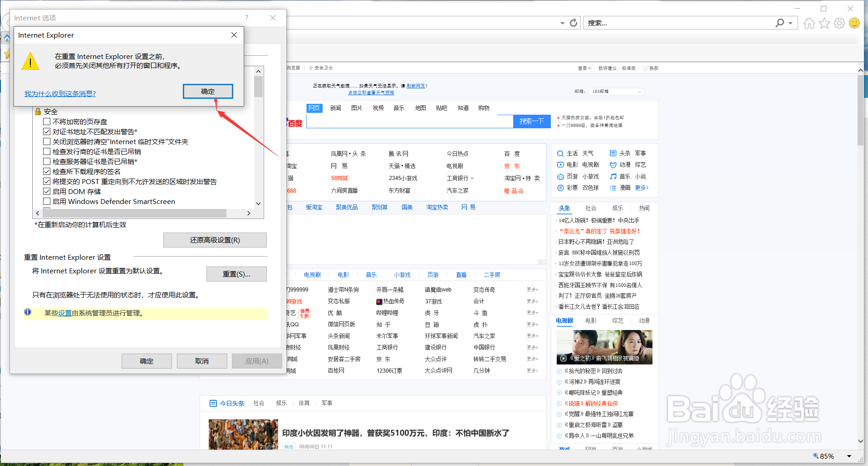
Task: Switch to the 社会 news tab
Action: [x=591, y=208]
